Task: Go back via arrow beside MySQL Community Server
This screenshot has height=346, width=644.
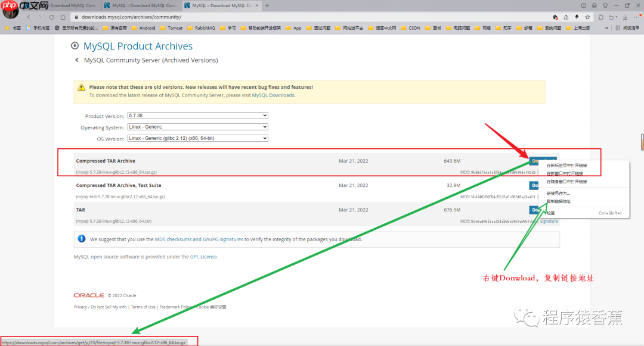Action: click(77, 60)
